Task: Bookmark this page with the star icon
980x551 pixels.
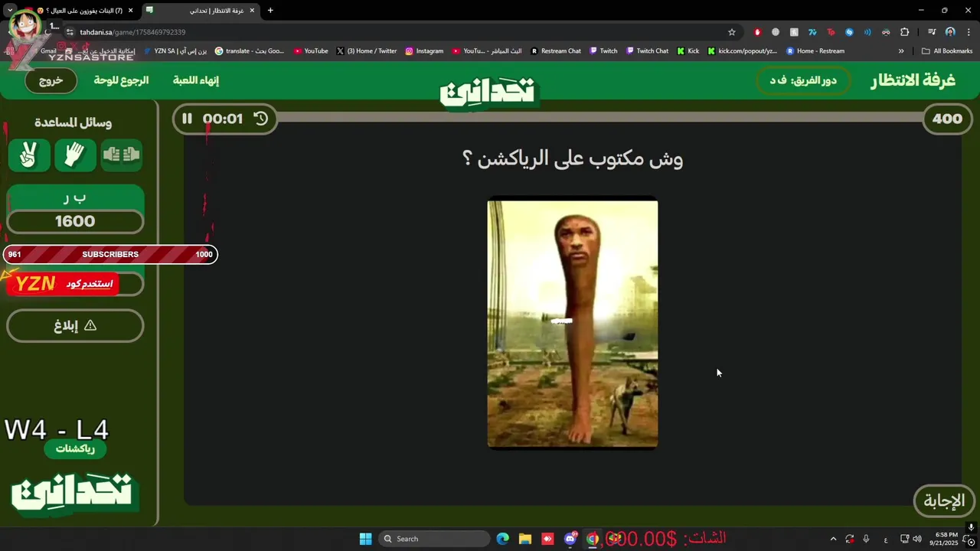Action: (x=732, y=32)
